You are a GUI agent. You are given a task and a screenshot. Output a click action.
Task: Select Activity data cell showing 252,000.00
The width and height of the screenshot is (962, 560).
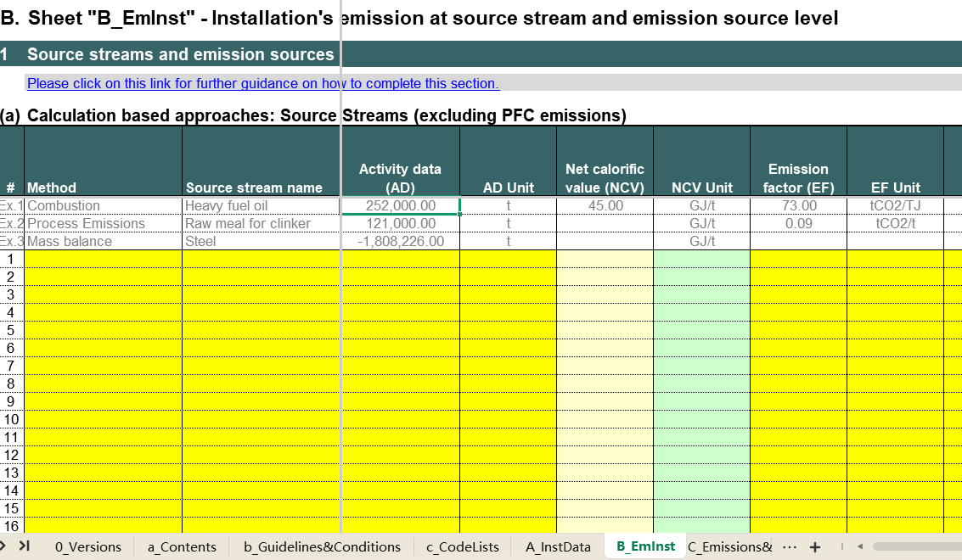400,205
